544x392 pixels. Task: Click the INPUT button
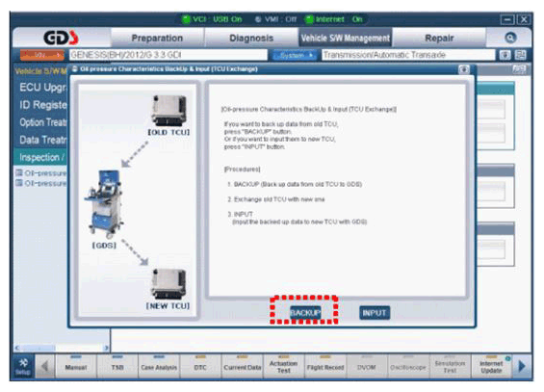tap(375, 313)
